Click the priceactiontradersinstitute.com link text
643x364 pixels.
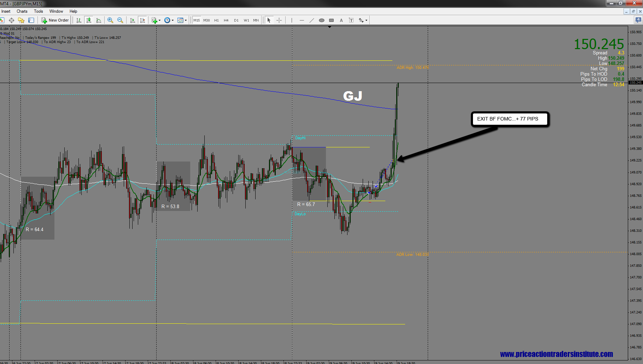click(556, 354)
